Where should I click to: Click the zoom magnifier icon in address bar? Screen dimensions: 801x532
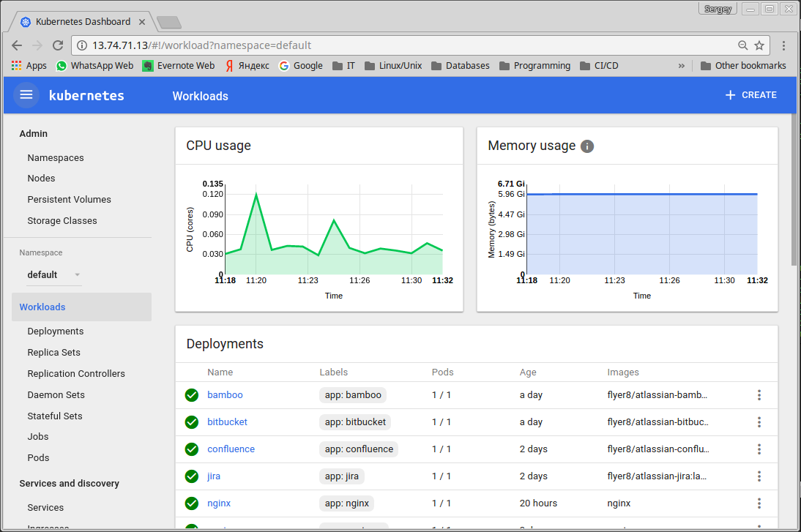click(742, 45)
